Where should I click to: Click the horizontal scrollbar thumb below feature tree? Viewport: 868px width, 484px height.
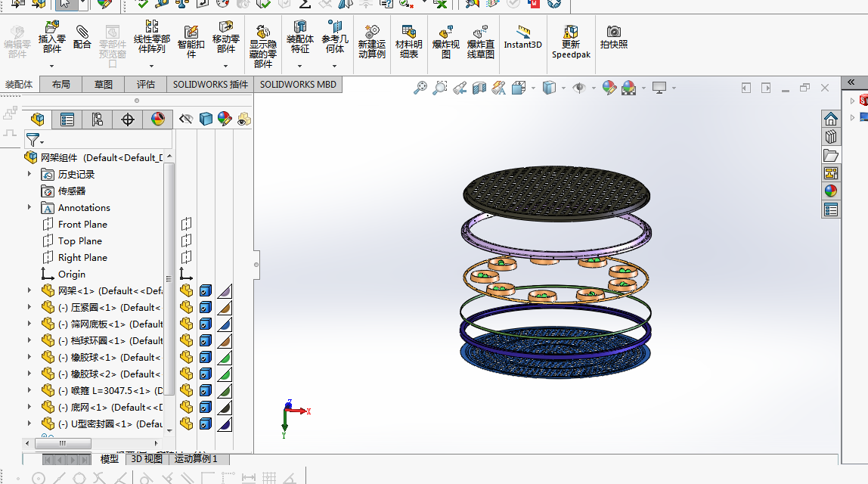[x=63, y=443]
